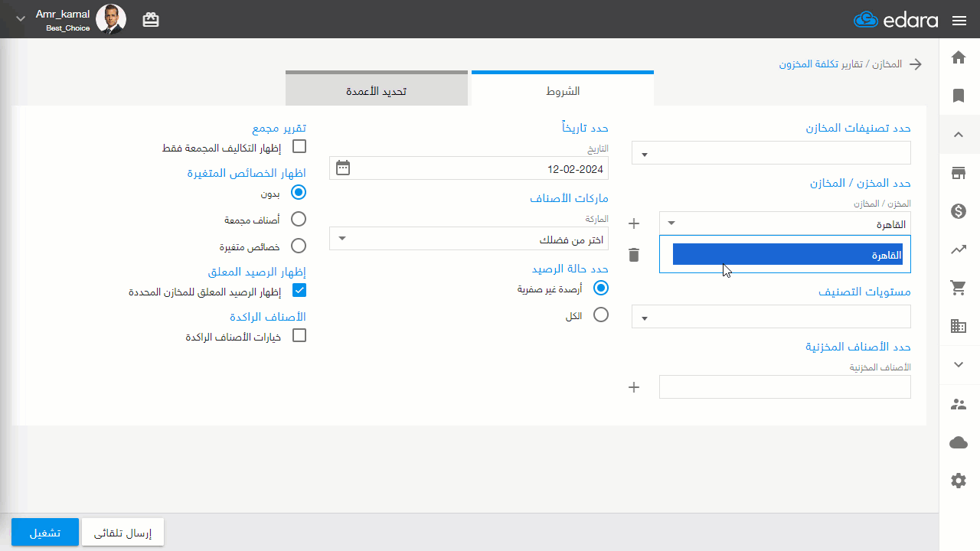Open the settings gear sidebar icon

(x=958, y=481)
